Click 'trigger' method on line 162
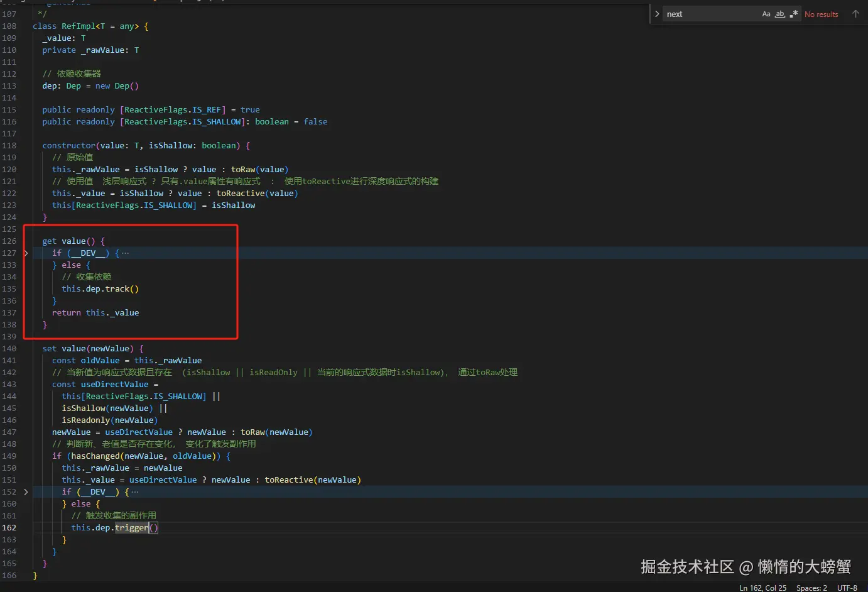The image size is (868, 592). point(132,528)
